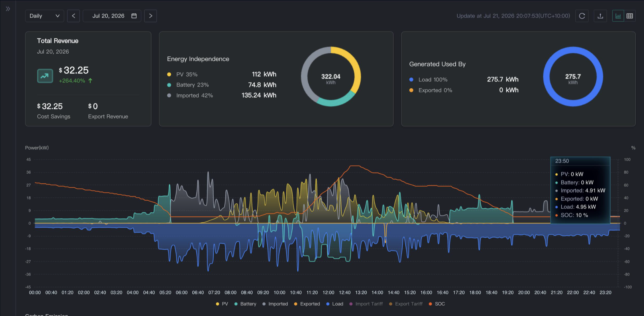This screenshot has height=316, width=644.
Task: Click the Load: 4.95 kW tooltip line
Action: 575,207
